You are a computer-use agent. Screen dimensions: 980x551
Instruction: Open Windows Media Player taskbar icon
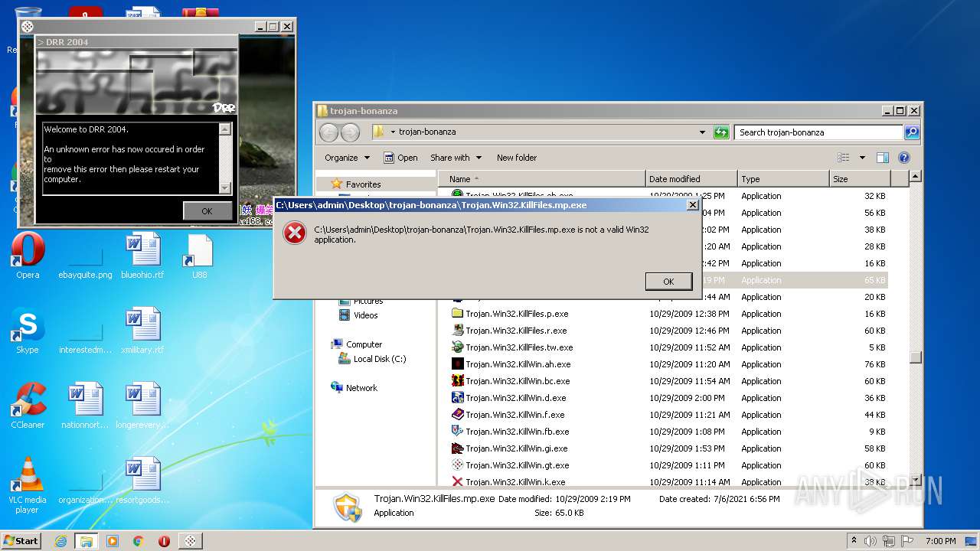click(113, 541)
